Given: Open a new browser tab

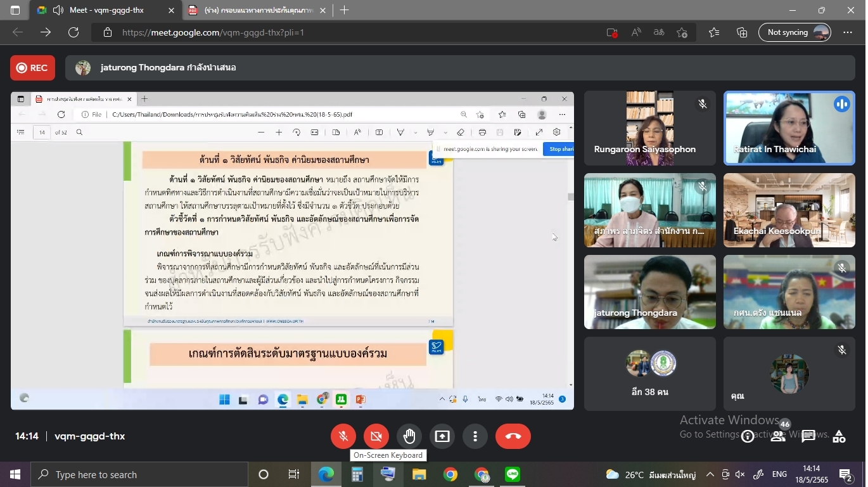Looking at the screenshot, I should click(345, 10).
